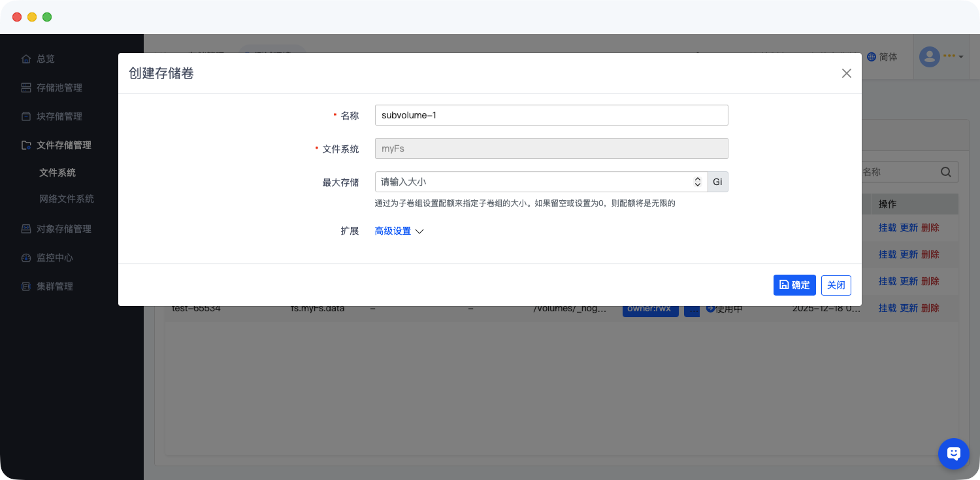Select 网络文件系统 submenu item
The image size is (980, 480).
point(67,199)
